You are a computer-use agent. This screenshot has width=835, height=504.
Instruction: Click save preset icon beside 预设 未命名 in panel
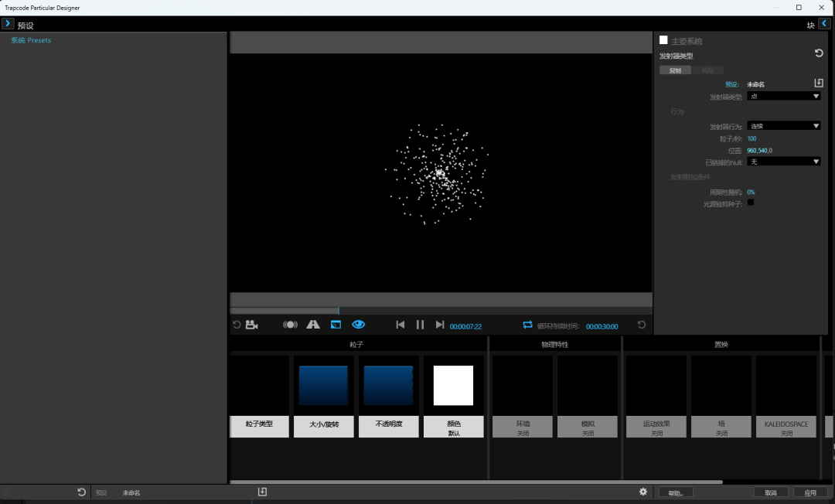click(x=819, y=83)
